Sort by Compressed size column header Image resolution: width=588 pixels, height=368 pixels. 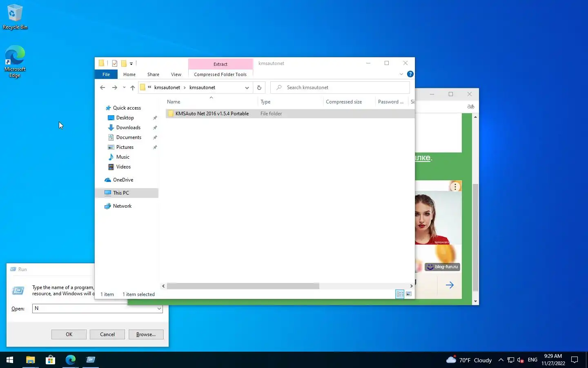click(x=349, y=102)
